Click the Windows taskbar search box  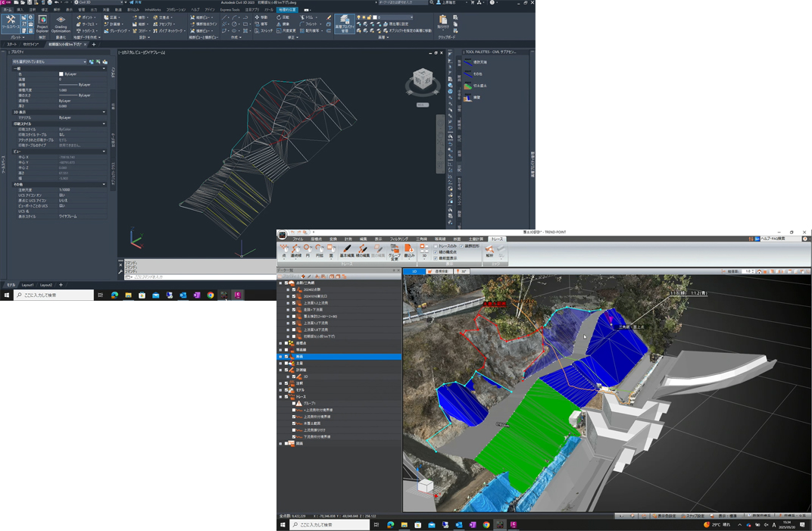53,295
